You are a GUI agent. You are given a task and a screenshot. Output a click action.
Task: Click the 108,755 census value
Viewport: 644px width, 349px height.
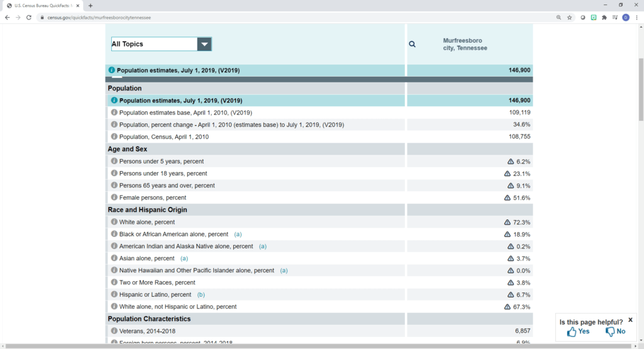click(519, 136)
